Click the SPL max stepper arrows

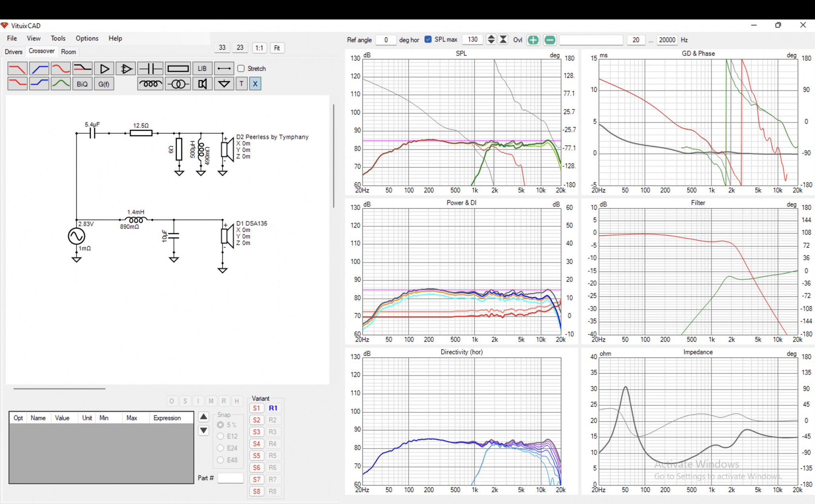pyautogui.click(x=491, y=39)
